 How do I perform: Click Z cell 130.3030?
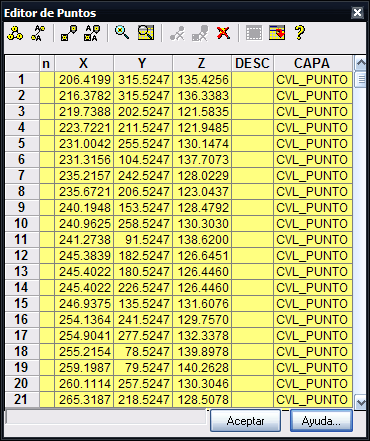[x=202, y=223]
